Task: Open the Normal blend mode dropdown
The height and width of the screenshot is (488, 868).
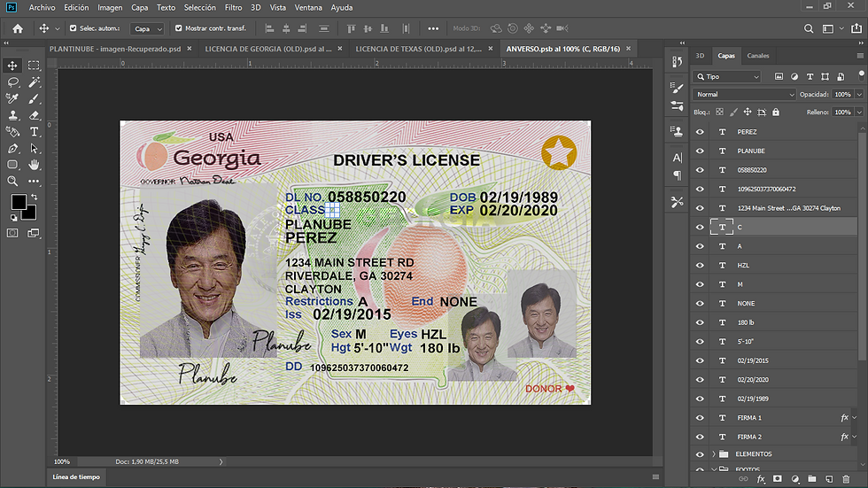Action: [x=744, y=94]
